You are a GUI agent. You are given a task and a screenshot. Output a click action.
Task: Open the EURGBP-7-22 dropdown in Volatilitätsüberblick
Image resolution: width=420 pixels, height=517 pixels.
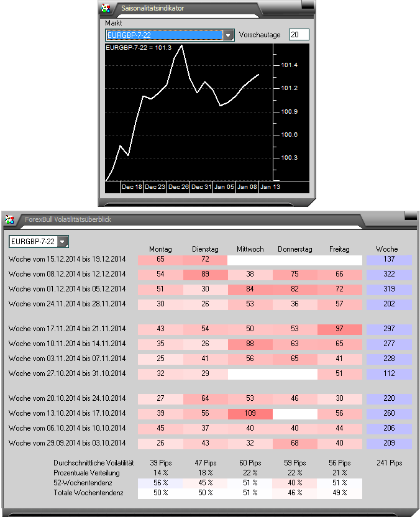pyautogui.click(x=62, y=242)
